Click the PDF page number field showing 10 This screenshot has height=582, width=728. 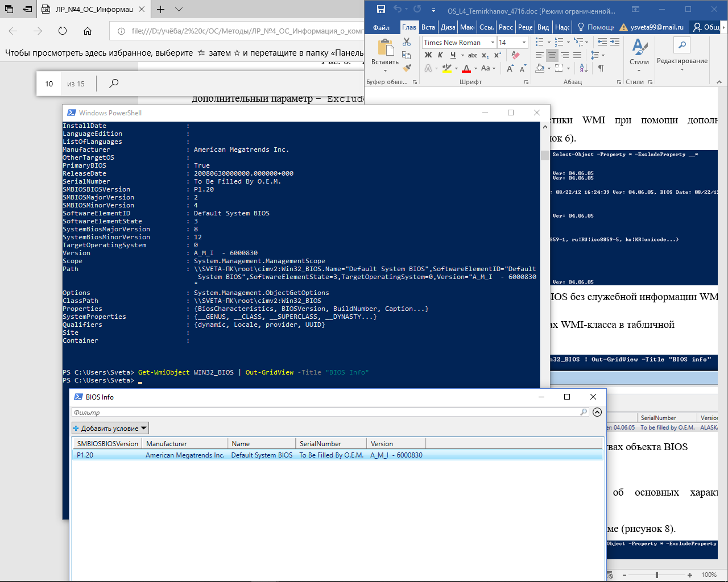point(49,84)
